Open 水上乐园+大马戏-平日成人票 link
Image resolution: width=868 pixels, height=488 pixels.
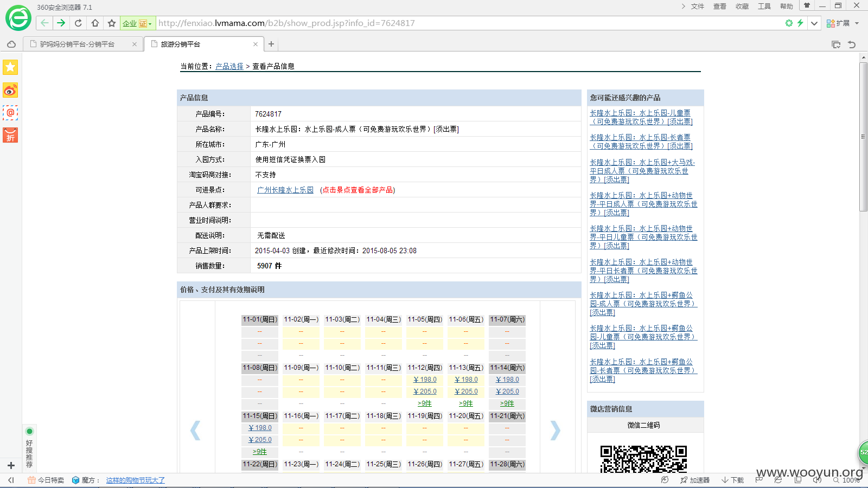(x=642, y=171)
